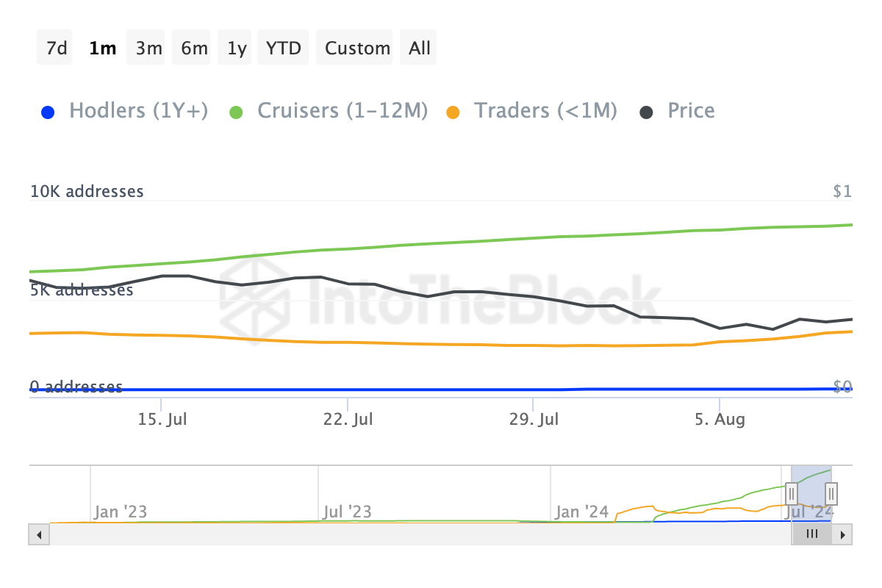Viewport: 882px width, 588px height.
Task: Open the Custom date range picker
Action: point(357,49)
